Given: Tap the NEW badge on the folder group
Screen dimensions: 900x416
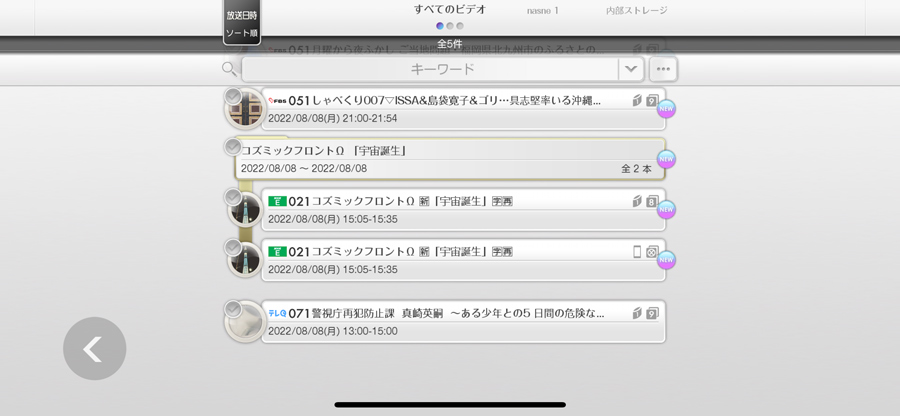Looking at the screenshot, I should (666, 159).
